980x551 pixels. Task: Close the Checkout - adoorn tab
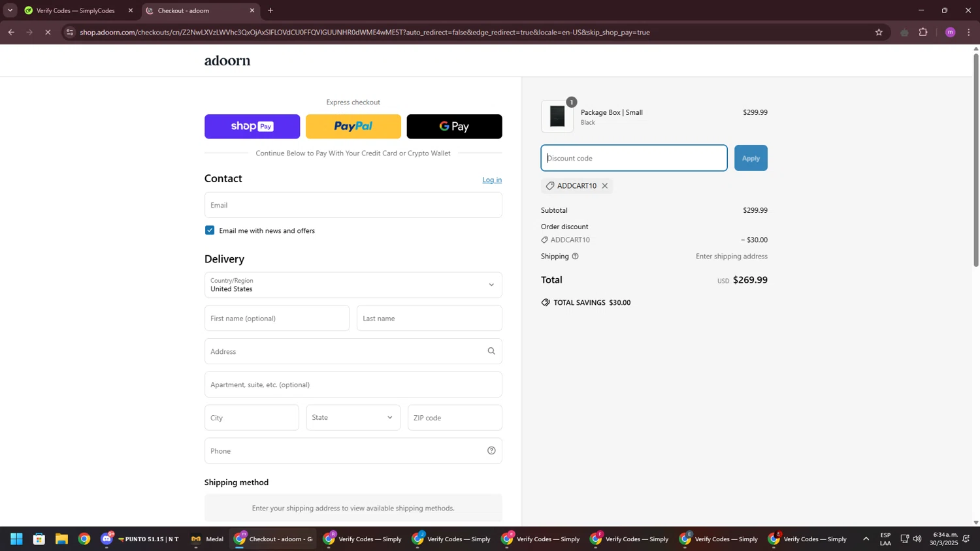pyautogui.click(x=252, y=10)
